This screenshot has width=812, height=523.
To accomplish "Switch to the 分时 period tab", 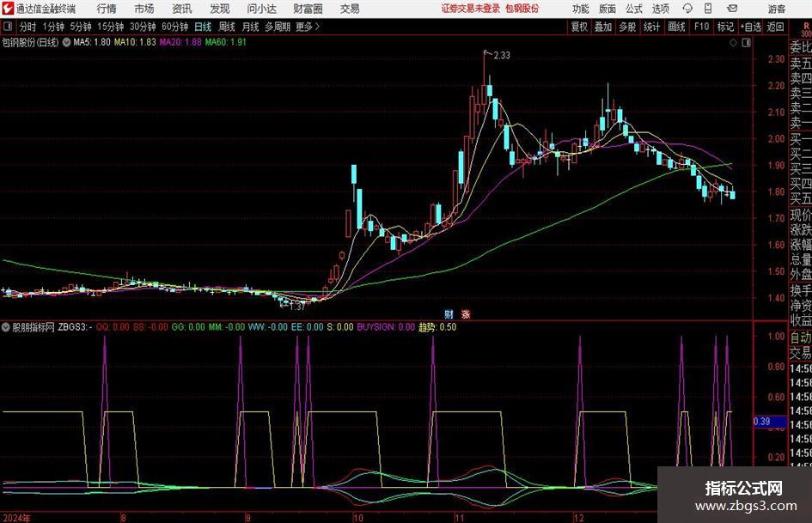I will click(x=28, y=27).
